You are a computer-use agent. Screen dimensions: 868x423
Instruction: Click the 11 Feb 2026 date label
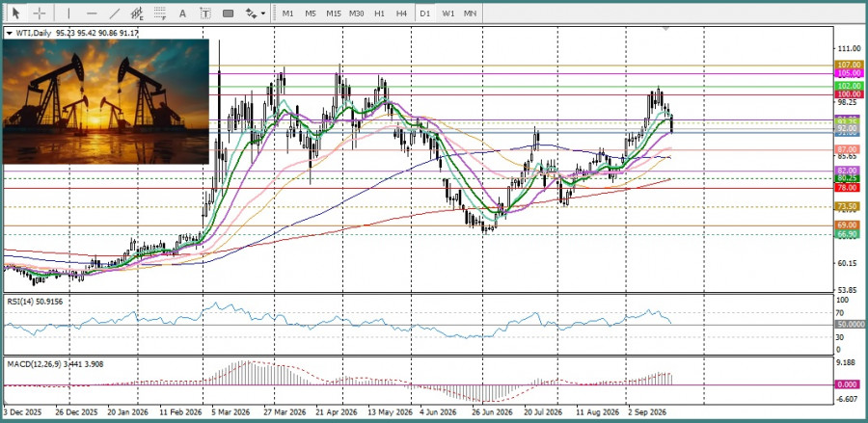tap(180, 412)
